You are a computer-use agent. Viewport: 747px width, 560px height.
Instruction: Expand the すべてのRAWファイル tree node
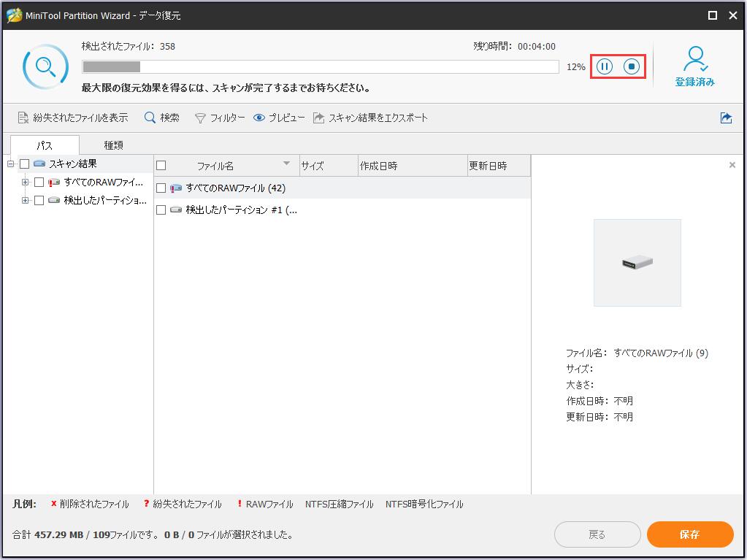point(26,182)
